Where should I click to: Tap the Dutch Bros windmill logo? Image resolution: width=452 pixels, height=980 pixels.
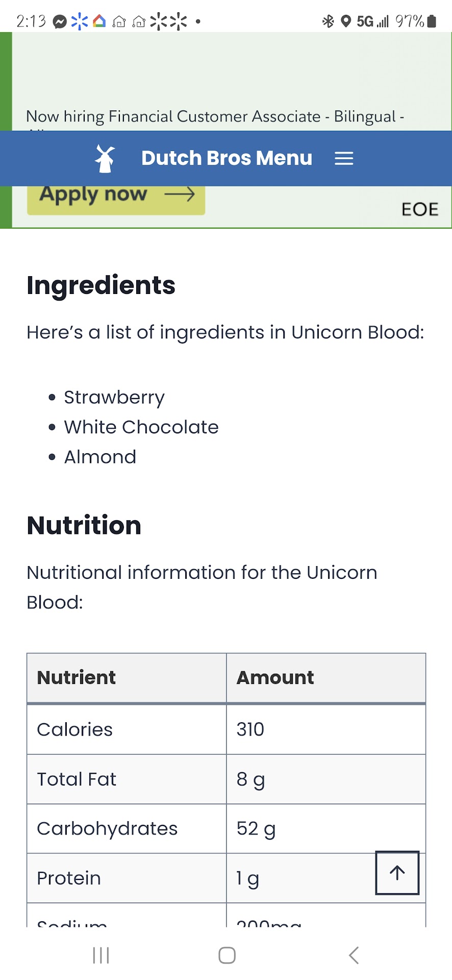105,159
